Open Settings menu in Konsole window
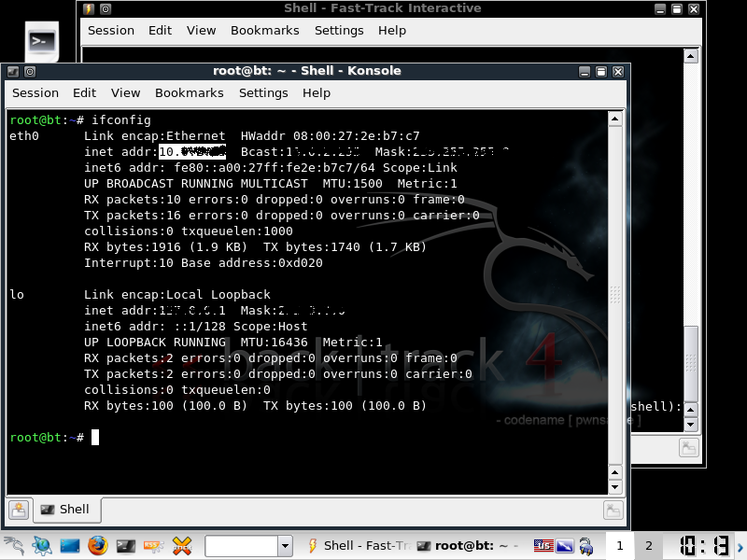The width and height of the screenshot is (747, 560). (263, 92)
